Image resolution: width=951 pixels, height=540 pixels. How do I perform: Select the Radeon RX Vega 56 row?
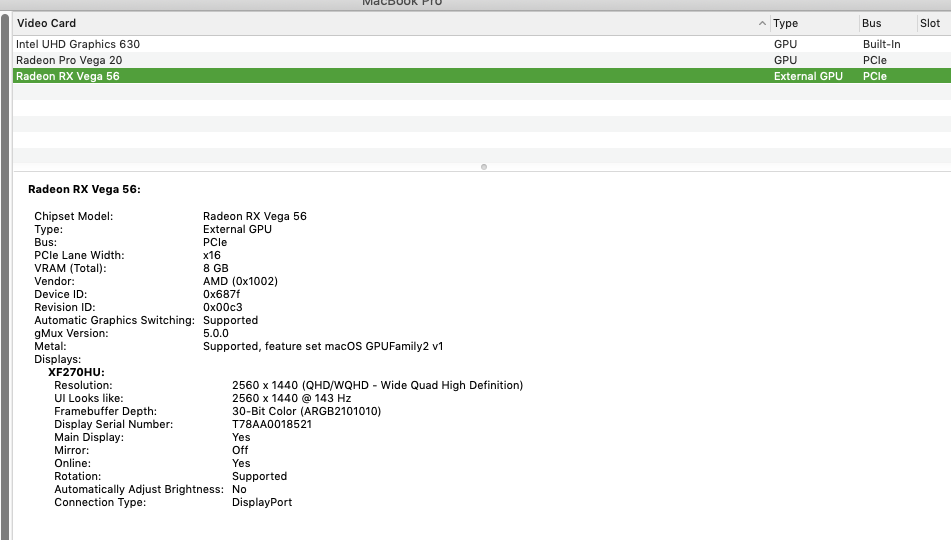coord(482,76)
